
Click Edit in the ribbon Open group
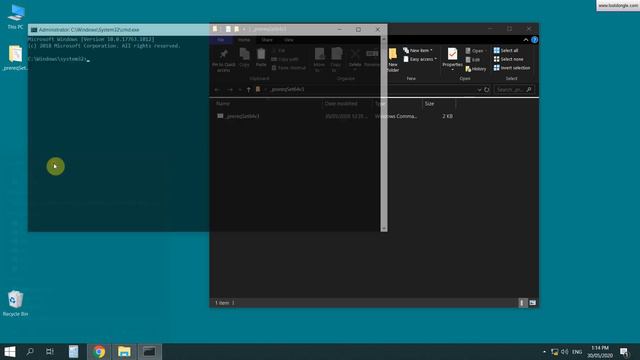pos(473,60)
